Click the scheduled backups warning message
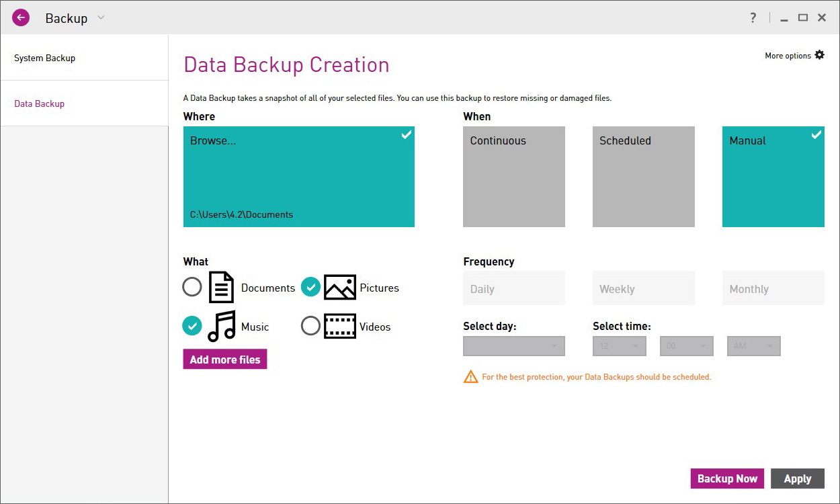Viewport: 840px width, 504px height. click(596, 377)
